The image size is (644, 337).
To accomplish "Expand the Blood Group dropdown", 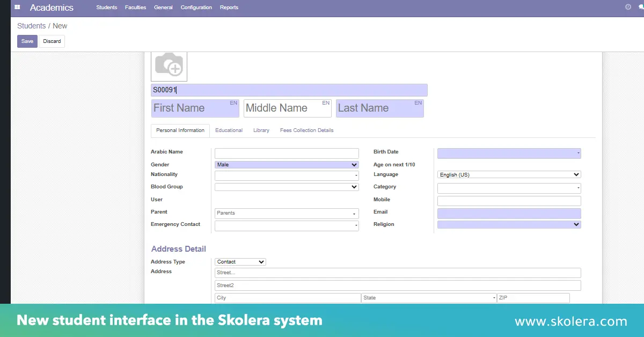I will tap(287, 186).
